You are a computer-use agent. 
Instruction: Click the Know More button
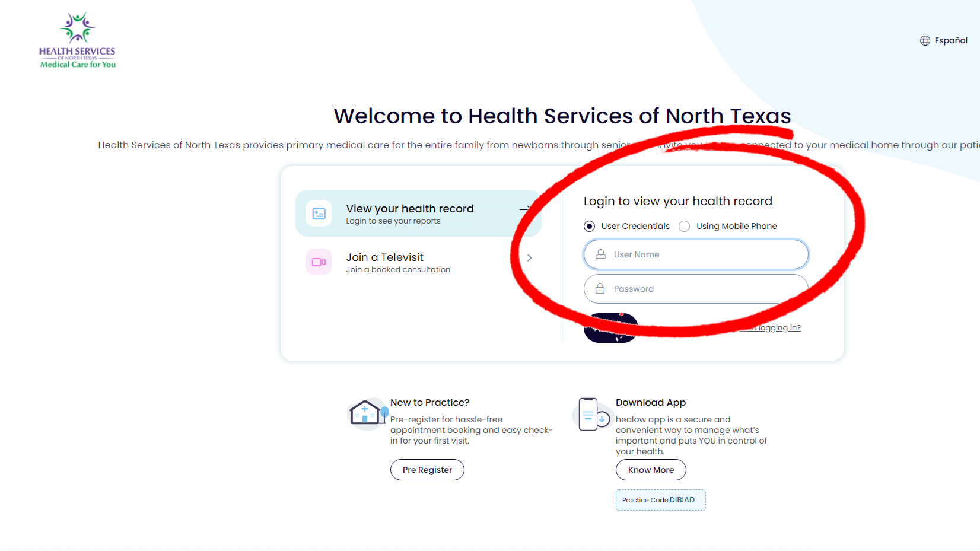pos(650,469)
